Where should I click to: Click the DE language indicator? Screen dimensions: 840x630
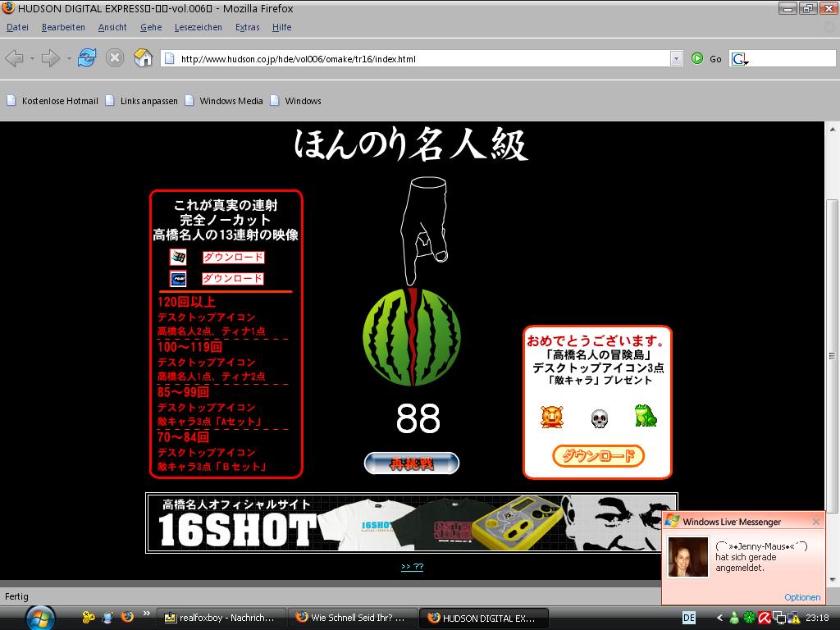tap(689, 618)
